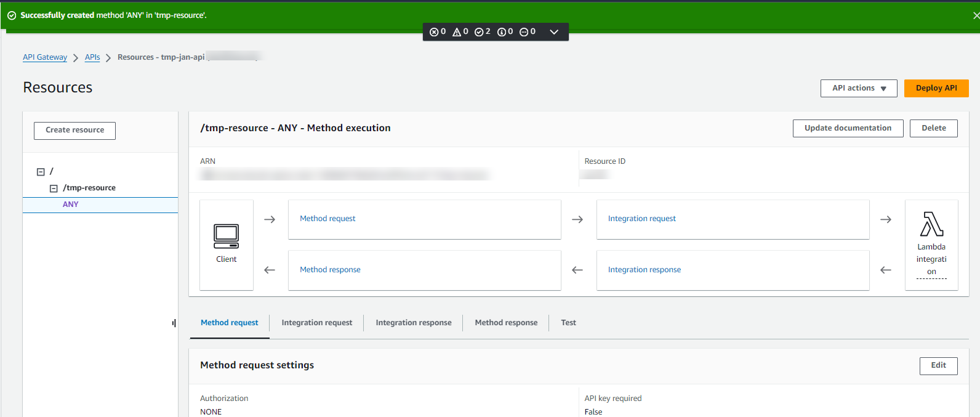Click the success checkmark count icon
The image size is (980, 417).
[479, 32]
